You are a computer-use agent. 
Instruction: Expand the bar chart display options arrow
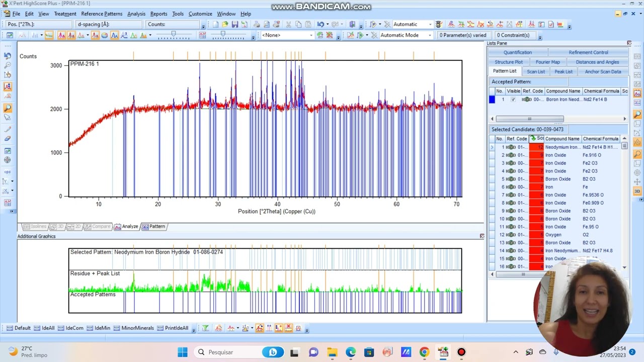[41, 35]
